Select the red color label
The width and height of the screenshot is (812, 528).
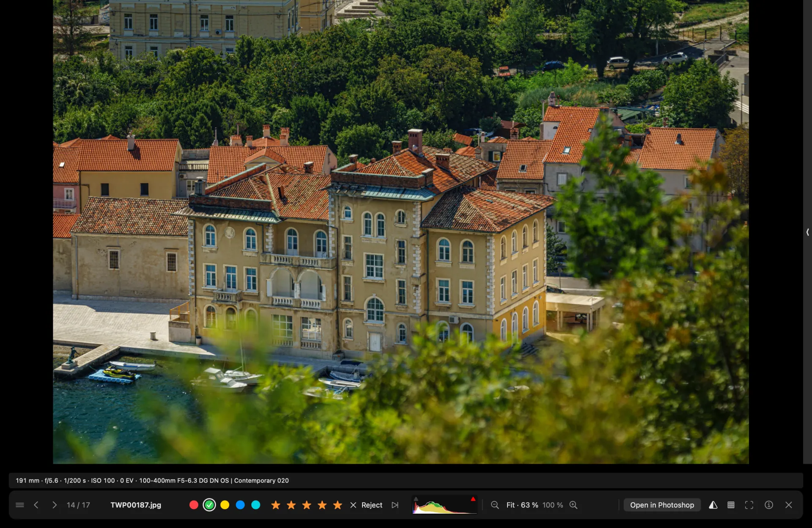click(194, 505)
